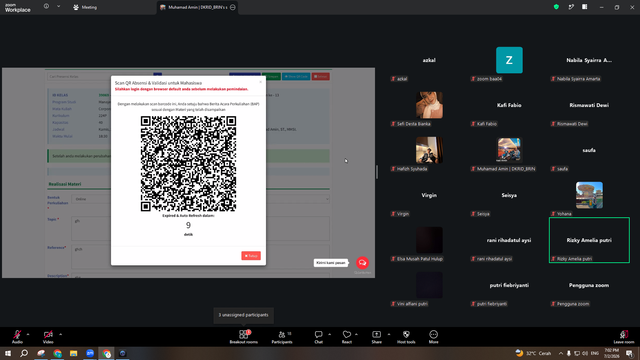This screenshot has width=640, height=360.
Task: Click the red button at the page's top right
Action: pyautogui.click(x=321, y=76)
